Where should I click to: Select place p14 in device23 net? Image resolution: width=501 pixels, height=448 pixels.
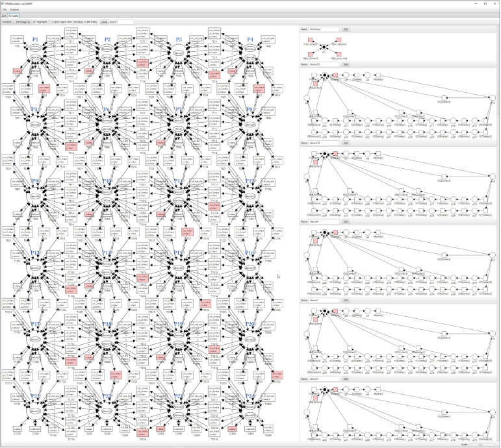pos(493,97)
